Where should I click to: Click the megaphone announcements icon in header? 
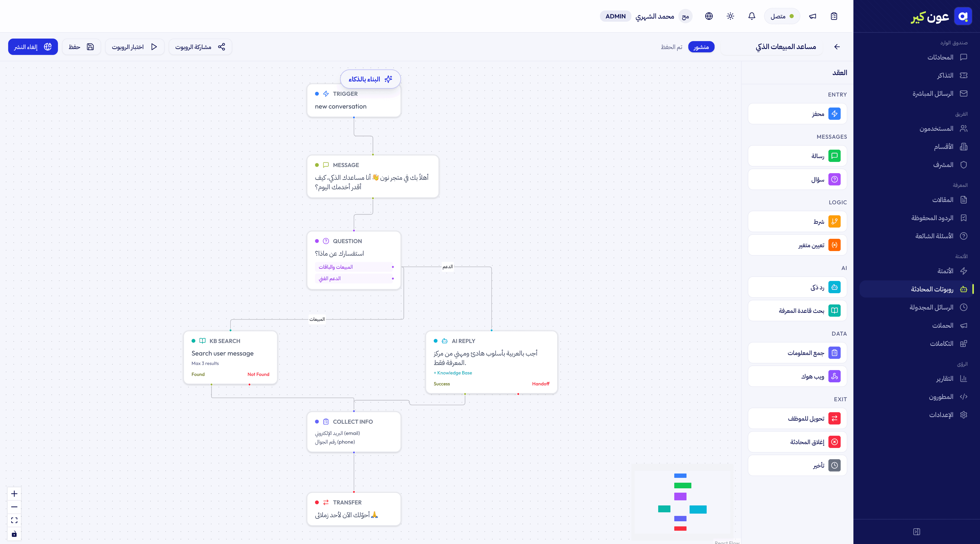813,16
